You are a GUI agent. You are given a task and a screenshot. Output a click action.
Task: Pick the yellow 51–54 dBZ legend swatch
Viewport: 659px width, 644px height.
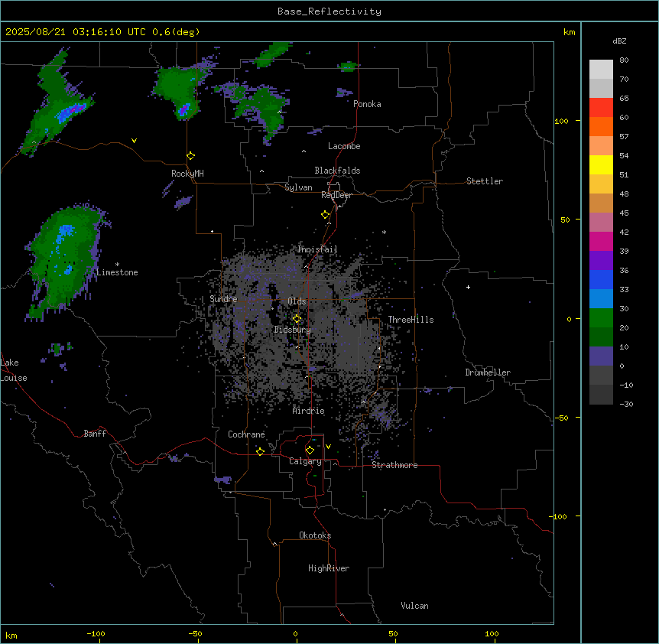coord(601,165)
